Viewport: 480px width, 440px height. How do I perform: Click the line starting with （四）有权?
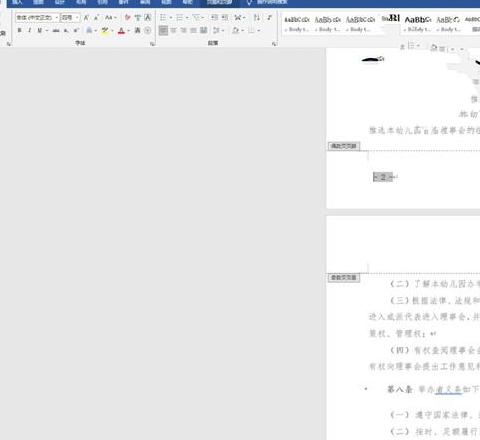point(435,350)
